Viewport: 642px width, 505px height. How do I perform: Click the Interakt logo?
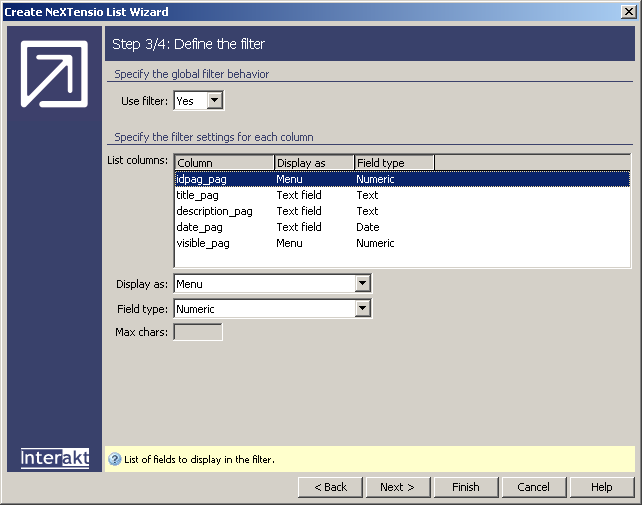(55, 458)
